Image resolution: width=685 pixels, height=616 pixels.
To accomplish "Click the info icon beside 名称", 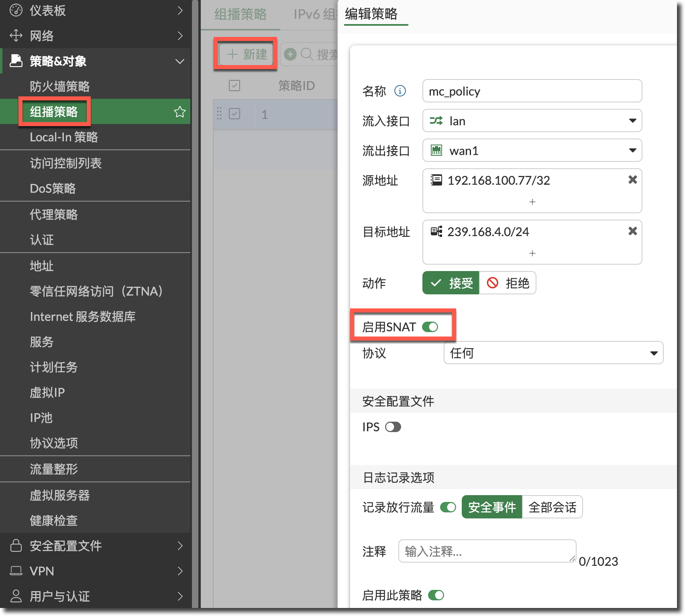I will point(400,91).
